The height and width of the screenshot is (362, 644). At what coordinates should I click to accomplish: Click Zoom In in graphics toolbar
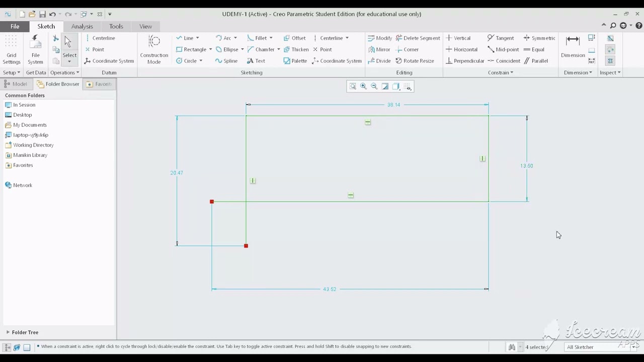click(x=363, y=86)
